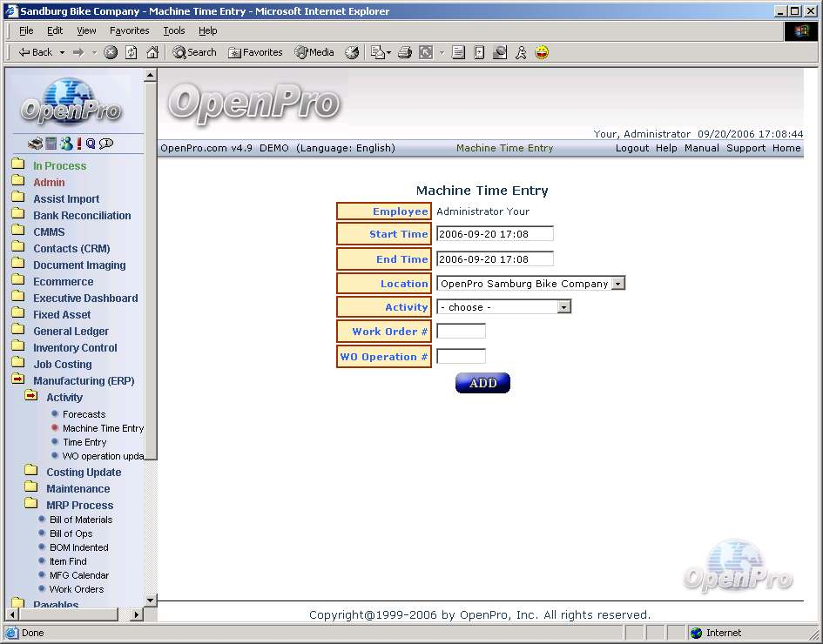This screenshot has width=823, height=644.
Task: Click the speech bubble icon in sidebar
Action: [106, 144]
